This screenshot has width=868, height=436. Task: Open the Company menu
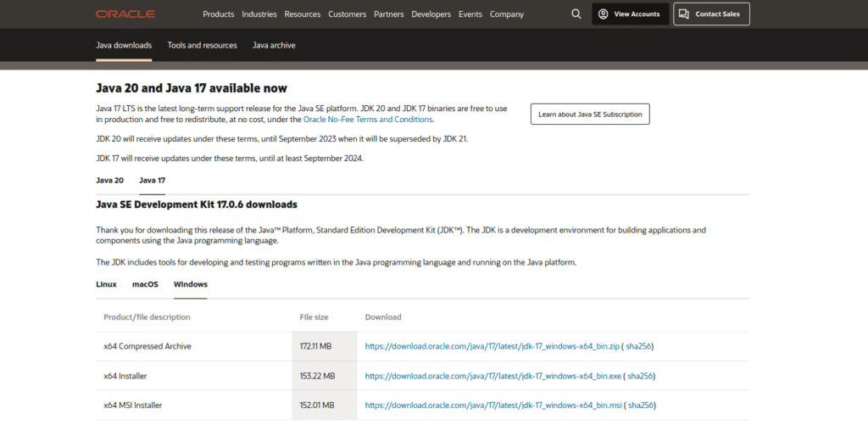[507, 14]
